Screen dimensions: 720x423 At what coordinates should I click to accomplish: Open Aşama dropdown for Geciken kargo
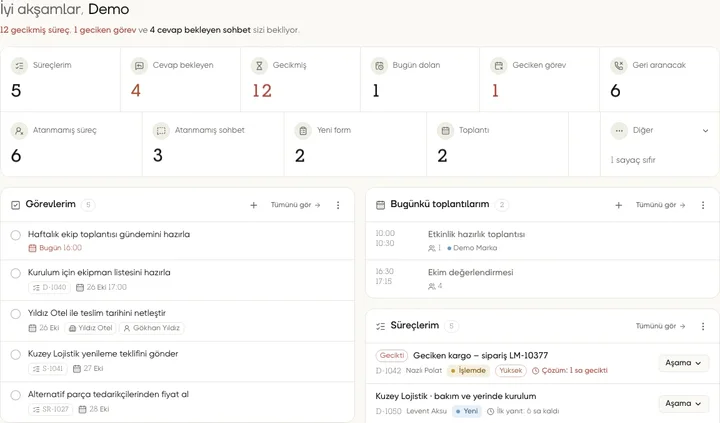coord(683,363)
